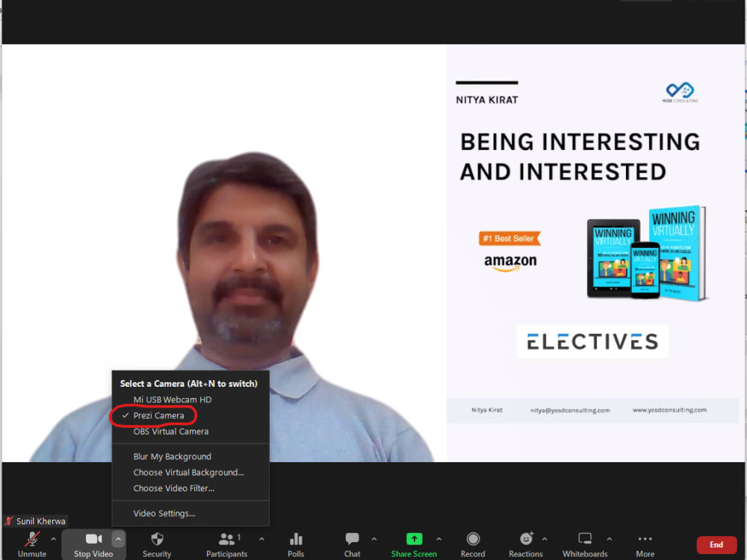Click the NITYA KIRAT heading text
Screen dimensions: 747x560
pos(487,100)
